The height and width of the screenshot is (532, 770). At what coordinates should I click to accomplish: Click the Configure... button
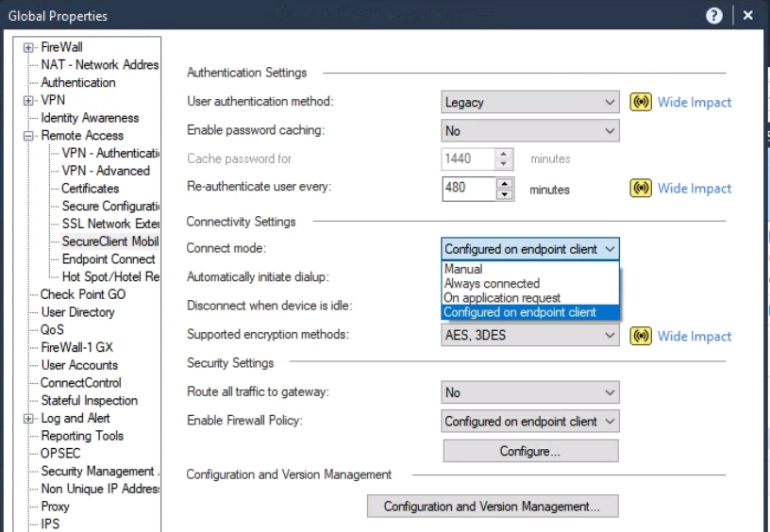coord(530,451)
